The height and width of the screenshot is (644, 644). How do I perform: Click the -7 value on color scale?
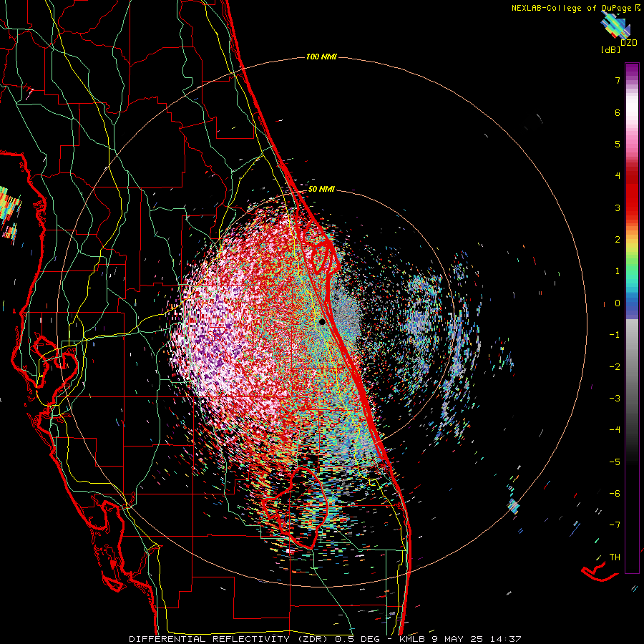click(615, 525)
